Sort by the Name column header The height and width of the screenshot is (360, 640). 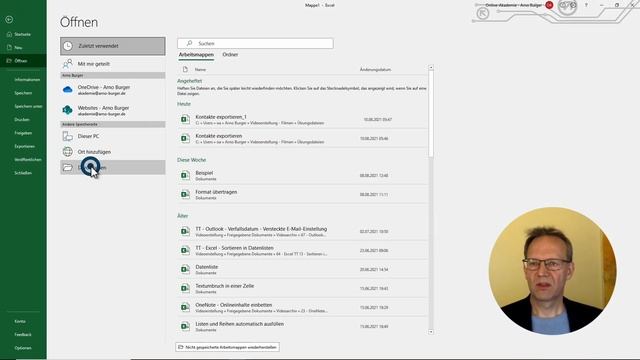pyautogui.click(x=200, y=70)
